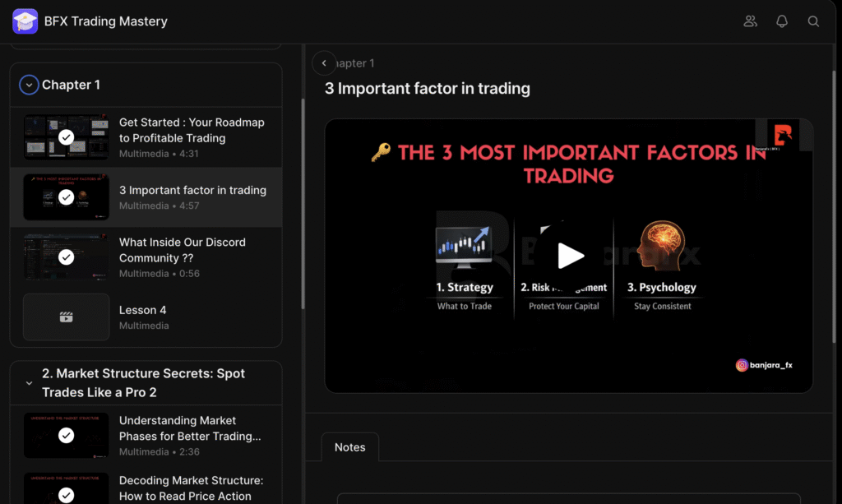Click the BFX Trading Mastery graduation cap logo
The image size is (842, 504).
click(x=25, y=21)
